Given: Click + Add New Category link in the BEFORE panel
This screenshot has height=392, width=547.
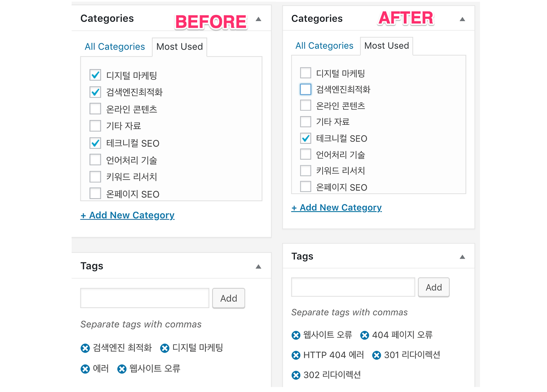Looking at the screenshot, I should [127, 215].
